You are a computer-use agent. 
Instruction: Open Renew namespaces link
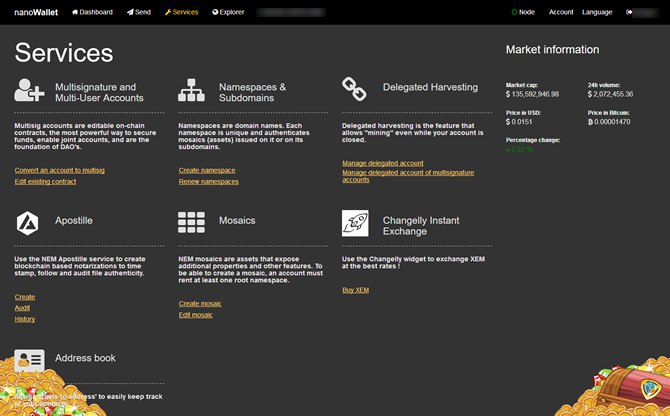pos(209,181)
